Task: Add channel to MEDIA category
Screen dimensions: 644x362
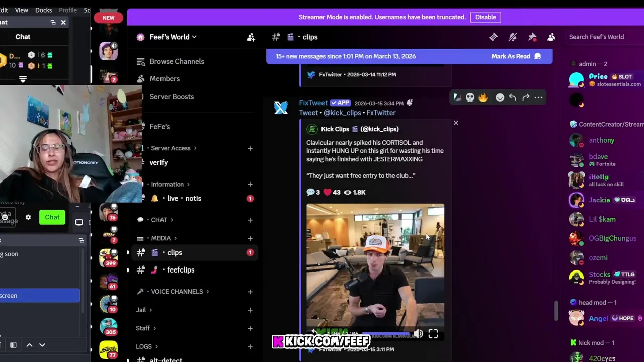Action: click(x=250, y=238)
